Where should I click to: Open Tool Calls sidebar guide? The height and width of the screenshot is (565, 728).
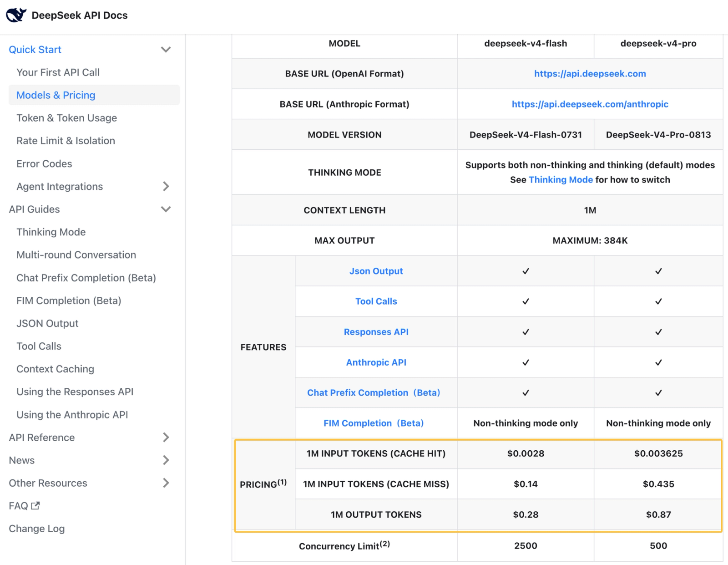(x=39, y=346)
